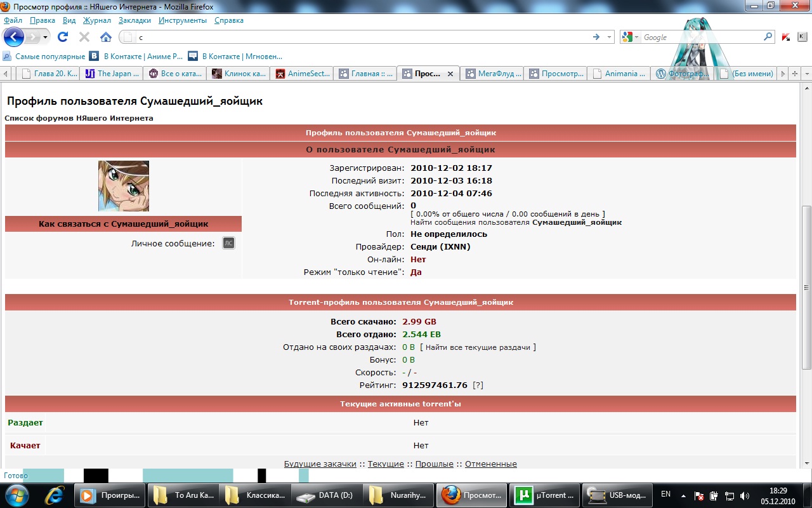Expand the address bar history dropdown
This screenshot has height=508, width=812.
(x=609, y=37)
